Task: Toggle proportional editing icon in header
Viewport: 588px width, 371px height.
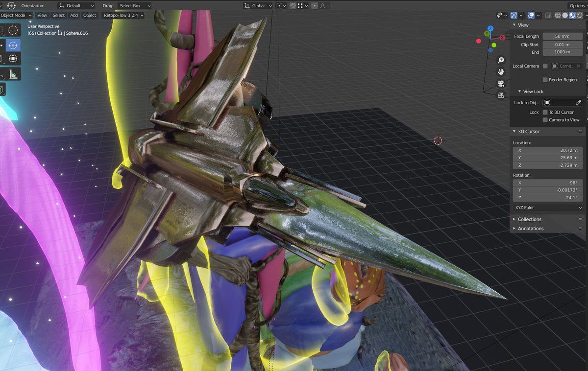Action: (x=314, y=5)
